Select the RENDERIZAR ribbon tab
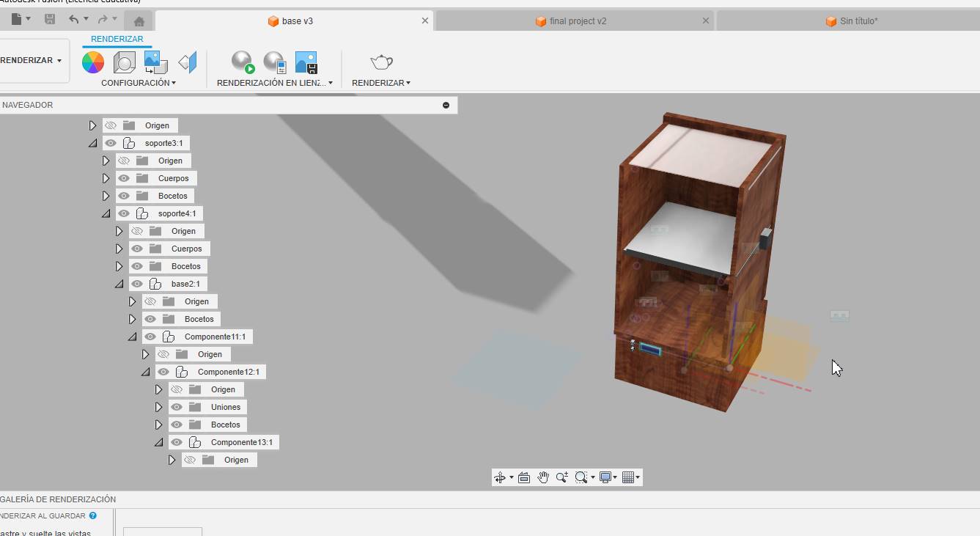Screen dimensions: 980x536 pyautogui.click(x=117, y=39)
